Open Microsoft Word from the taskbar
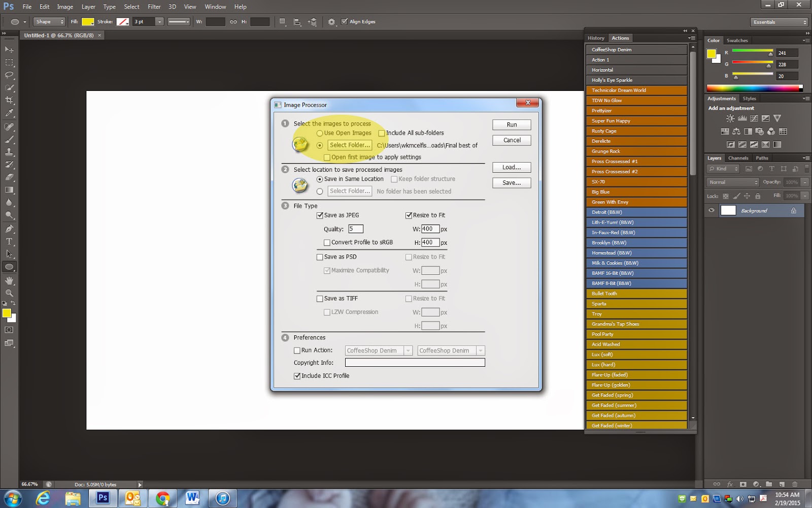Image resolution: width=812 pixels, height=508 pixels. (192, 498)
